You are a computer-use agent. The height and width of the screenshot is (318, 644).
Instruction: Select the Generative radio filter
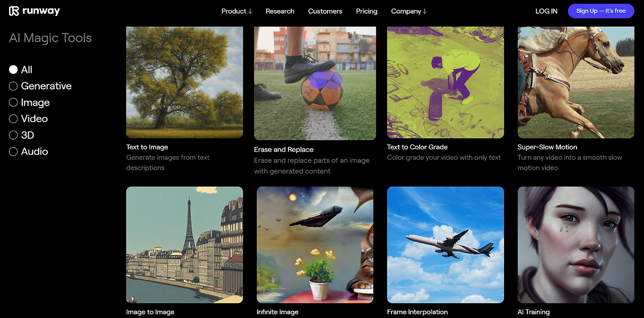point(13,86)
